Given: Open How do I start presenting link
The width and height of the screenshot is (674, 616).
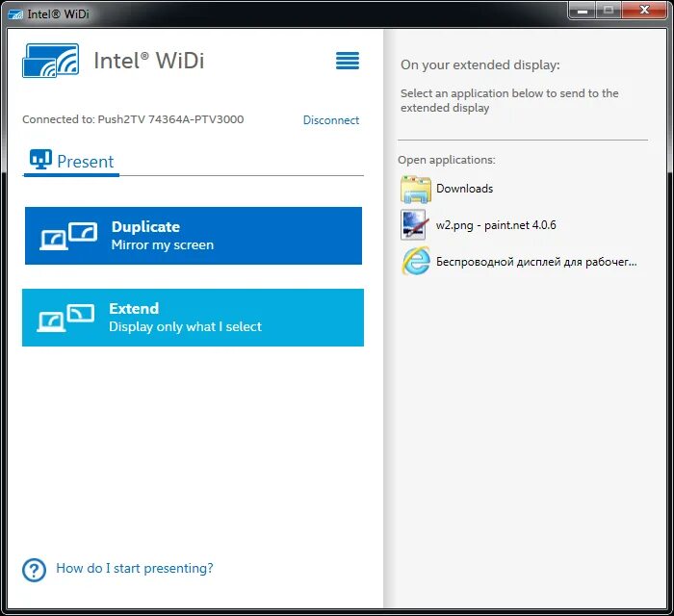Looking at the screenshot, I should click(x=135, y=568).
